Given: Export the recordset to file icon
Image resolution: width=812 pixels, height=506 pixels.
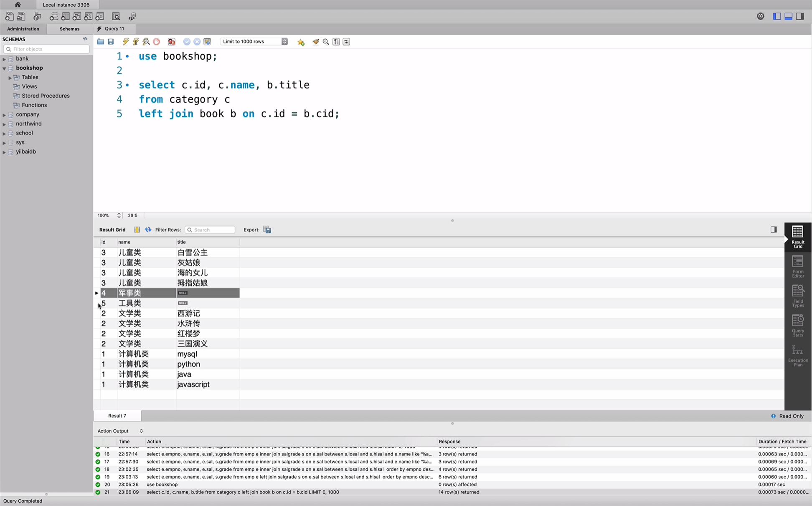Looking at the screenshot, I should [267, 230].
